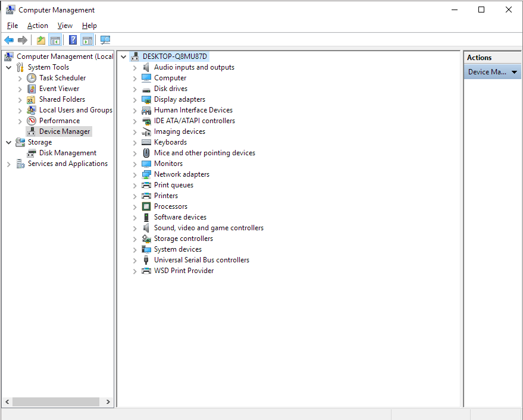The image size is (523, 420).
Task: Select Disk Management under Storage
Action: click(x=67, y=153)
